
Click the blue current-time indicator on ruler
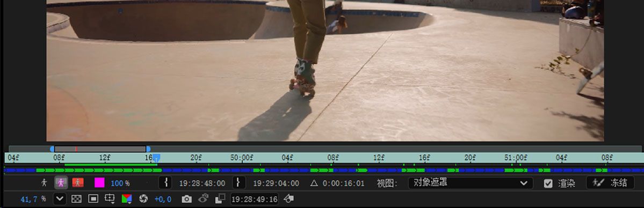coord(156,158)
